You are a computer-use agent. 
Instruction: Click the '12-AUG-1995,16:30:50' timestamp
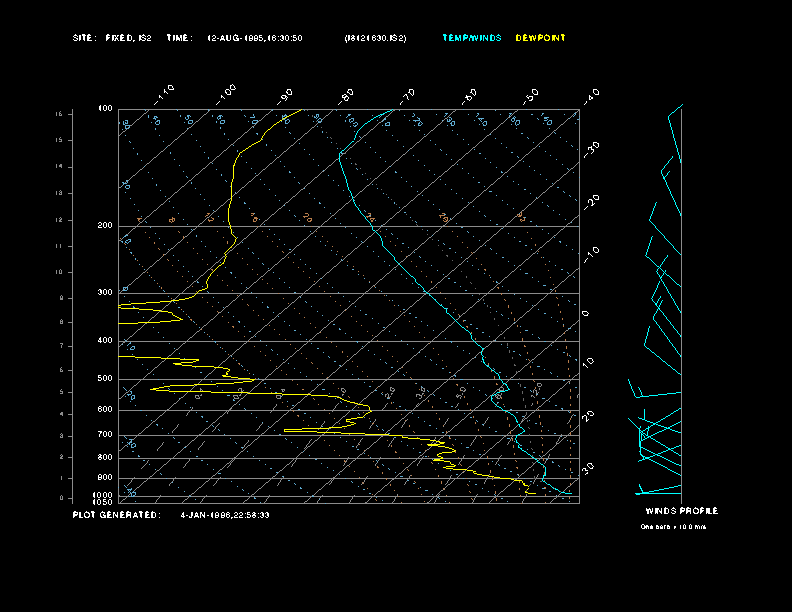(255, 38)
